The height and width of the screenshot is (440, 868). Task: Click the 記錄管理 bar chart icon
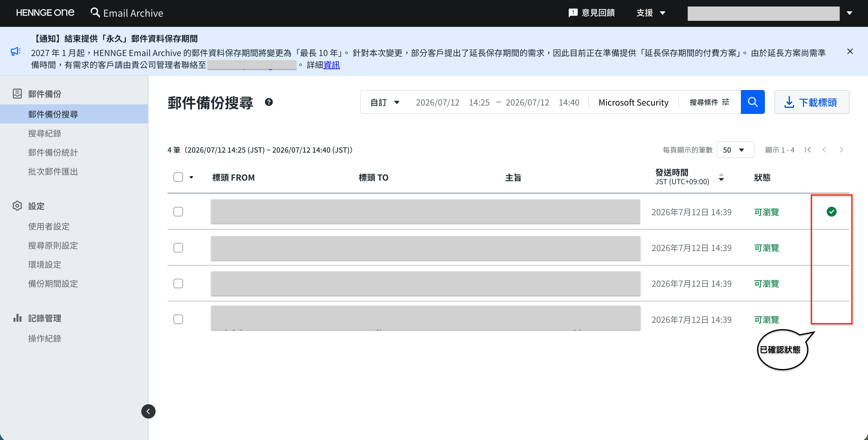point(17,318)
